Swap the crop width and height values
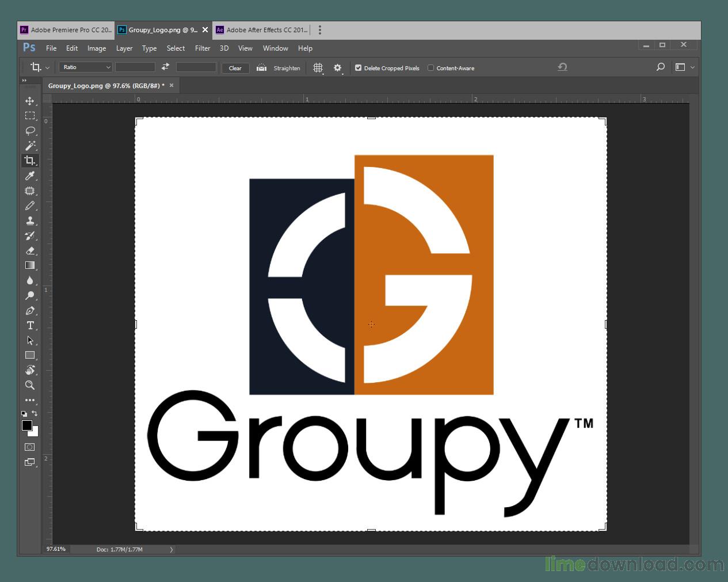728x582 pixels. 165,67
